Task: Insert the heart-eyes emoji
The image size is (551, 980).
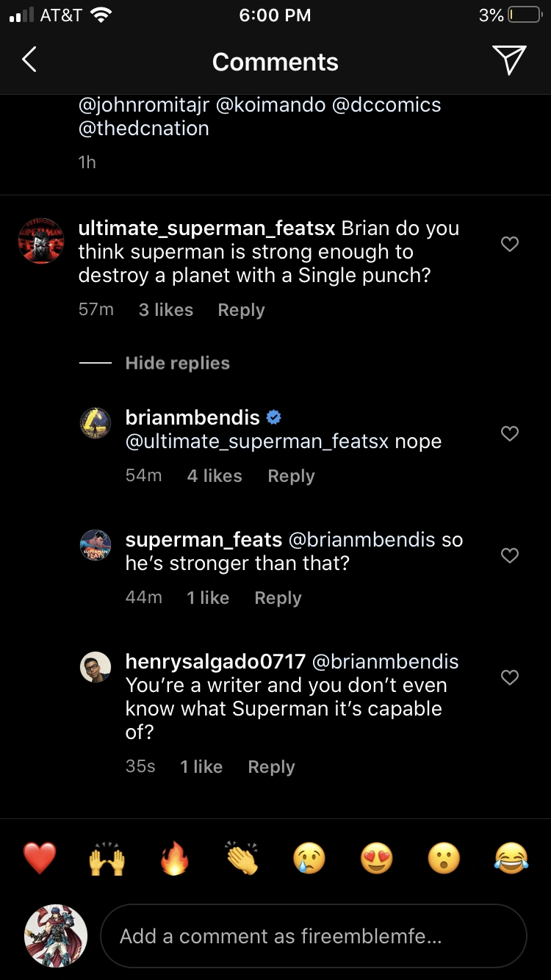Action: click(x=377, y=858)
